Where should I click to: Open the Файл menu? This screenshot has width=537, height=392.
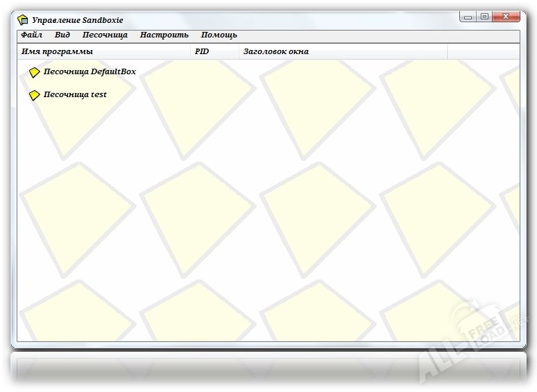point(31,35)
